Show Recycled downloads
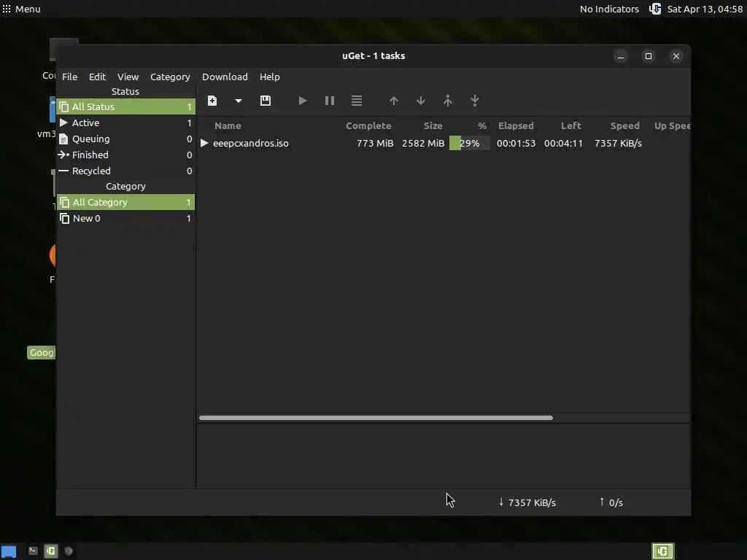The height and width of the screenshot is (560, 747). (x=125, y=171)
